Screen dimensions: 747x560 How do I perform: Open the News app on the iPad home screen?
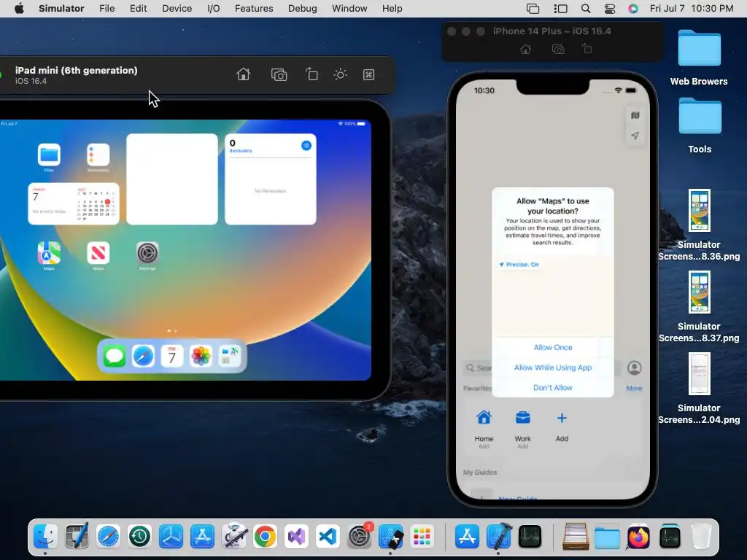click(98, 253)
